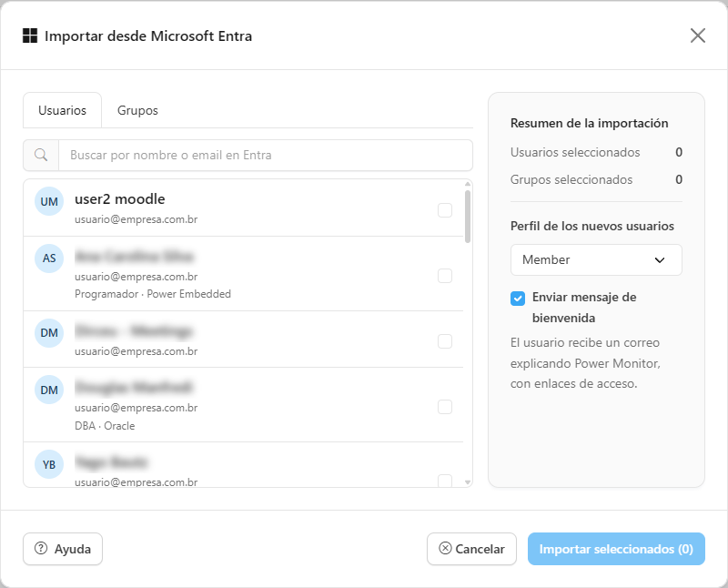Image resolution: width=728 pixels, height=588 pixels.
Task: Click the Importar desde Microsoft Entra title
Action: pos(148,35)
